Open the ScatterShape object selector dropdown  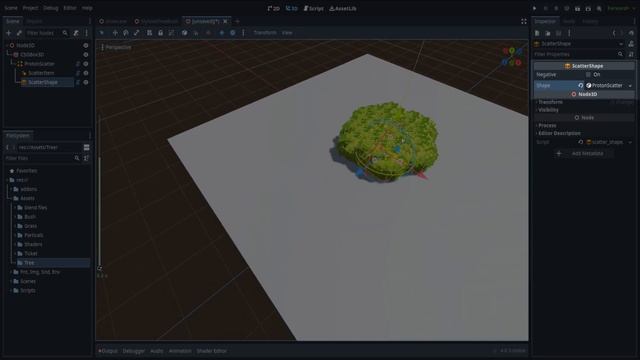pyautogui.click(x=621, y=44)
